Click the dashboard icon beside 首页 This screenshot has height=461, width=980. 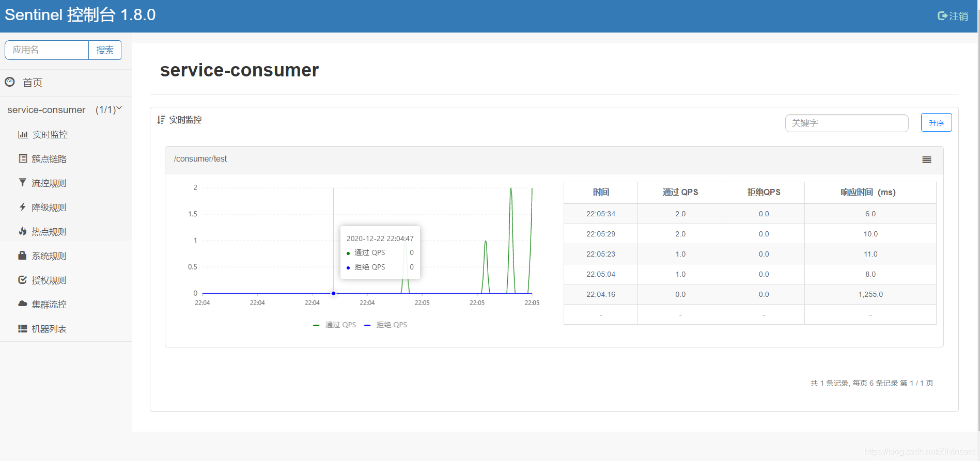click(10, 82)
